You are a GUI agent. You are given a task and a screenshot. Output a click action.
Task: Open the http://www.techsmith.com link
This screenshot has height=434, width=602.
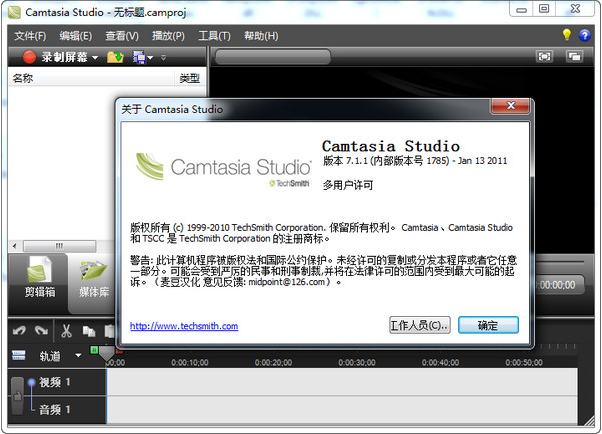pyautogui.click(x=184, y=326)
